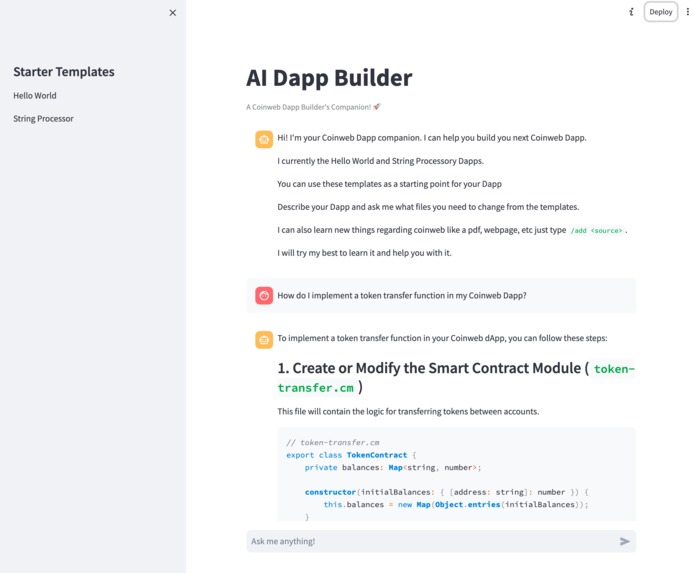Viewport: 694px width, 573px height.
Task: Click the 'A Coinweb Dapp Builder's Companion!' caption
Action: click(313, 107)
